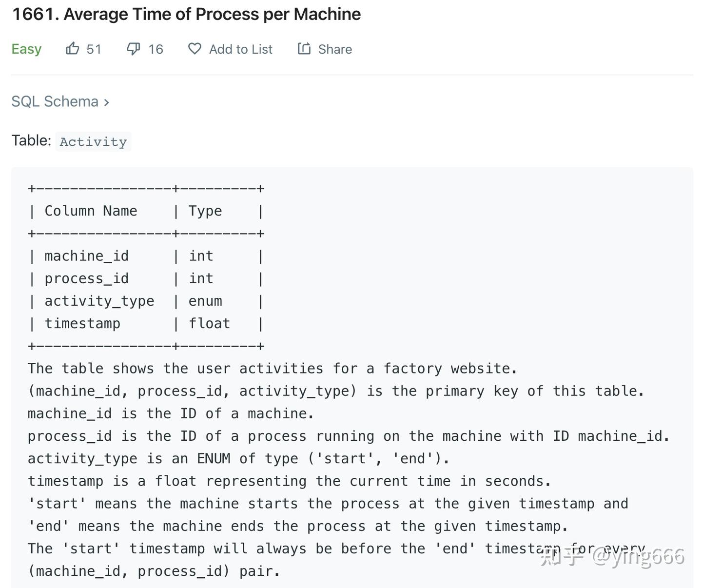Click the chevron after SQL Schema
Viewport: 702px width, 588px height.
tap(107, 102)
